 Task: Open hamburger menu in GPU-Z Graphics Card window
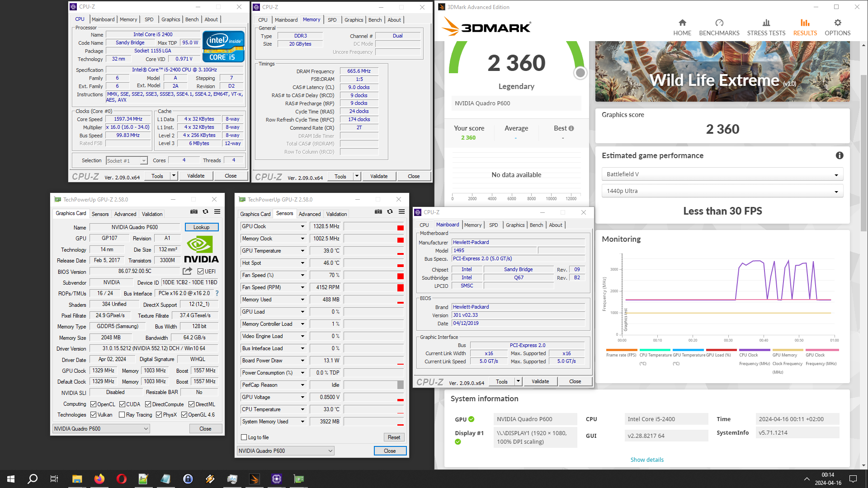coord(217,211)
